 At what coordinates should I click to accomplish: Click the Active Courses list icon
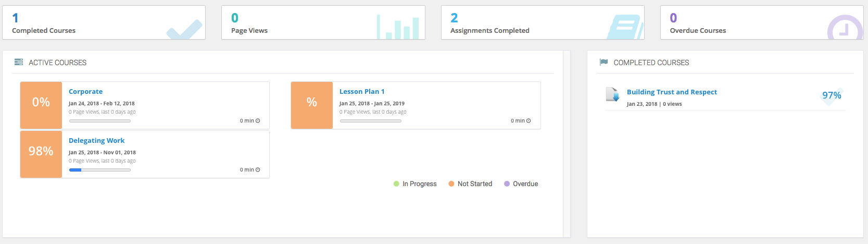[x=19, y=63]
